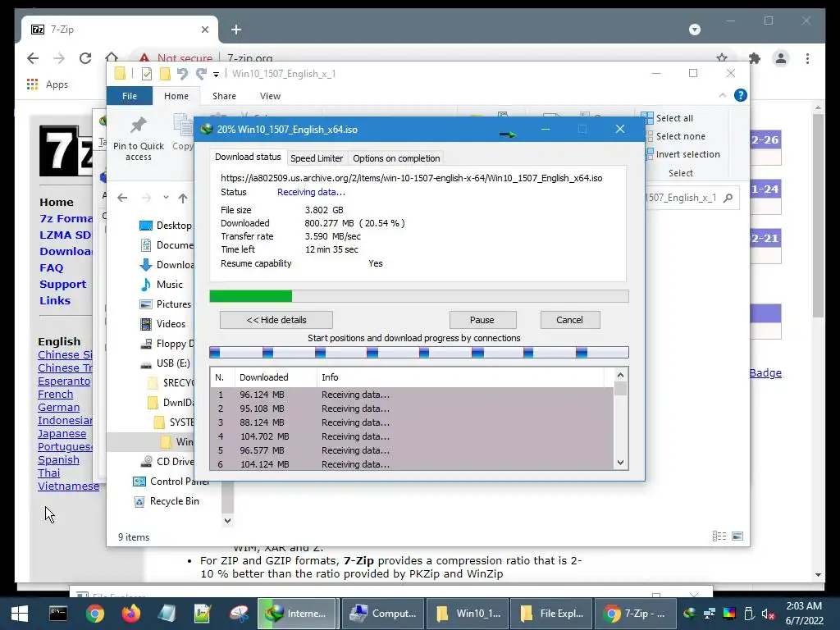The height and width of the screenshot is (630, 840).
Task: Pause the ISO download
Action: click(x=482, y=320)
